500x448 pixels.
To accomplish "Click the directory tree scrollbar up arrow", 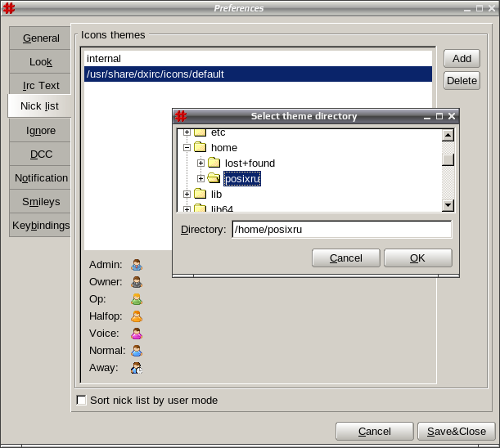I will 448,136.
